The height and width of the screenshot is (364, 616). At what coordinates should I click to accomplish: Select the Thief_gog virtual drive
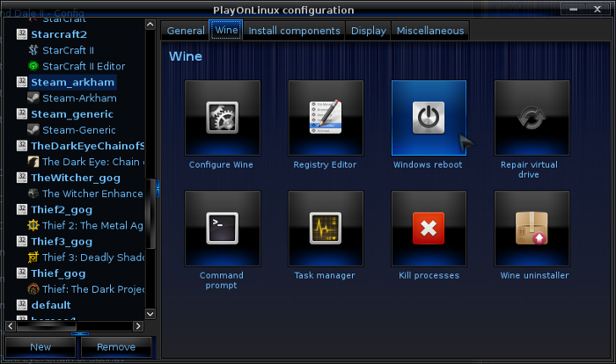click(58, 273)
